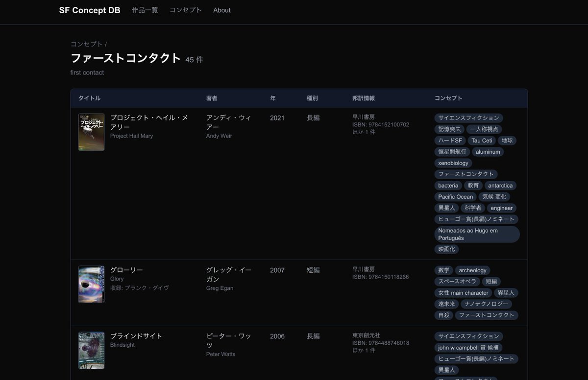Select the 遠未来 concept tag
Image resolution: width=588 pixels, height=380 pixels.
click(x=447, y=304)
